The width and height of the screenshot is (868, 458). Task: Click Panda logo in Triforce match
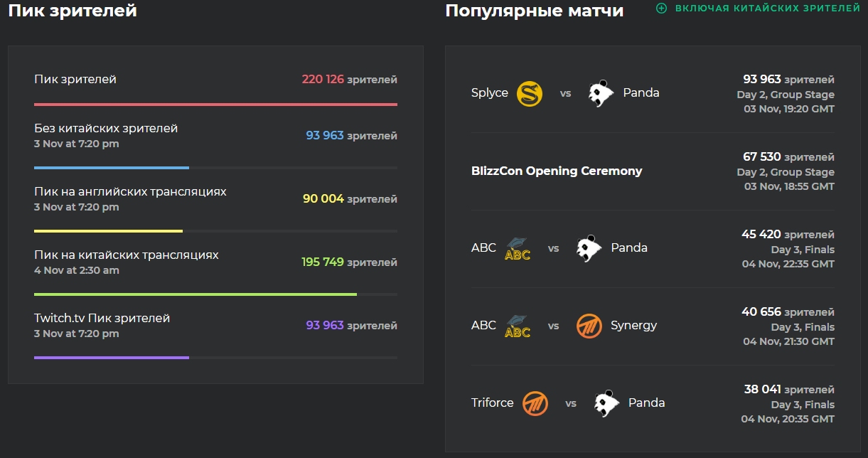(606, 403)
